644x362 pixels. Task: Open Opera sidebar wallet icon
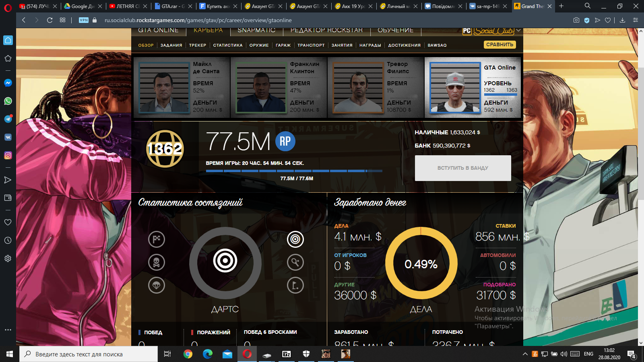click(x=8, y=198)
